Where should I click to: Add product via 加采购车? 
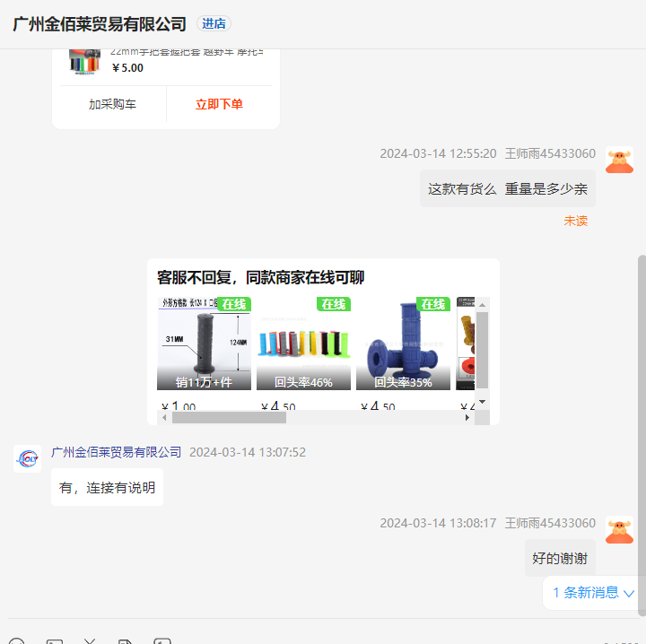pos(112,104)
